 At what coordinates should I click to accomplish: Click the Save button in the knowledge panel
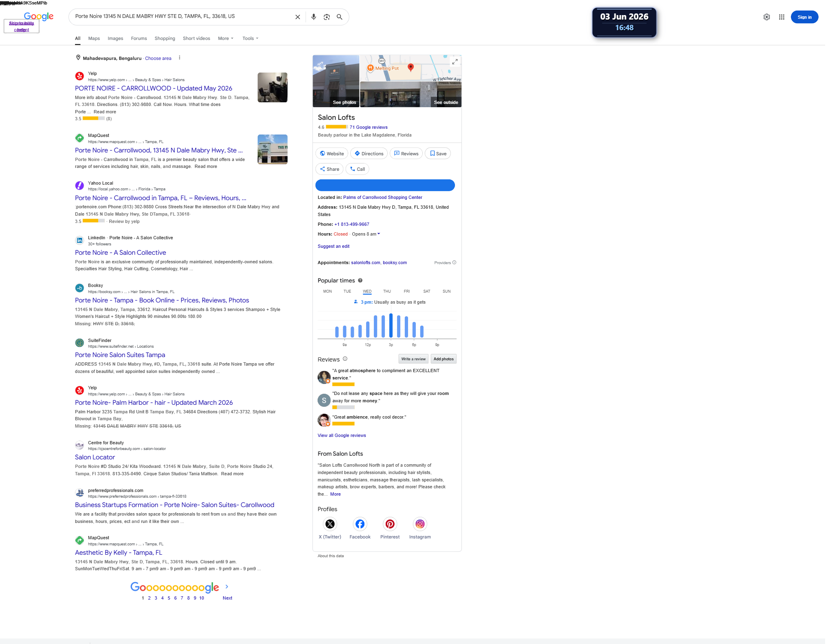click(438, 153)
